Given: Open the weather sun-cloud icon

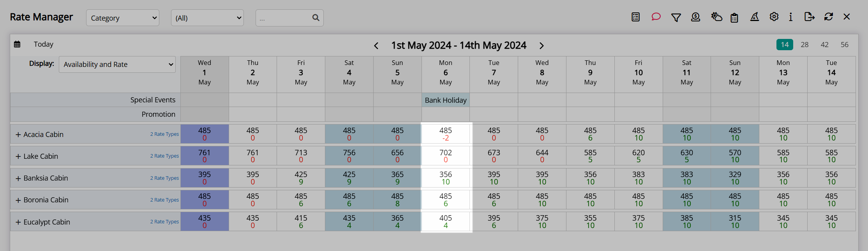Looking at the screenshot, I should coord(716,17).
